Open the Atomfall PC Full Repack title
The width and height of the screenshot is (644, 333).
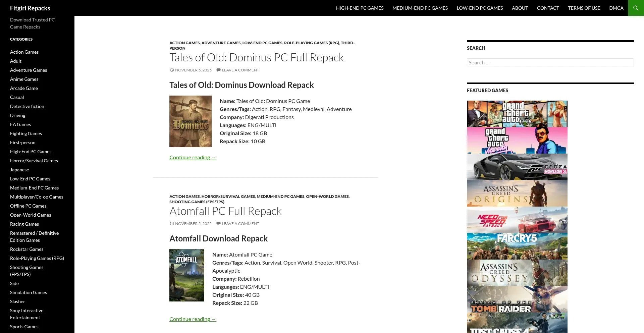(225, 211)
